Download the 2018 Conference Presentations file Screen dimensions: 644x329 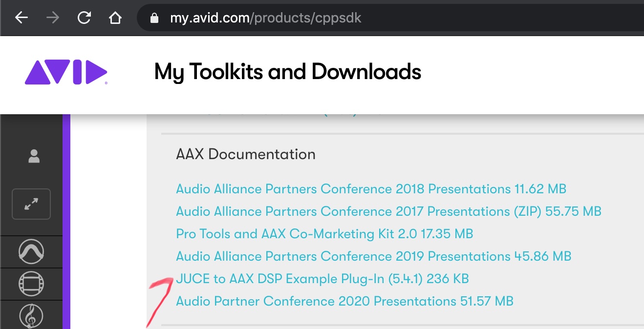point(371,189)
